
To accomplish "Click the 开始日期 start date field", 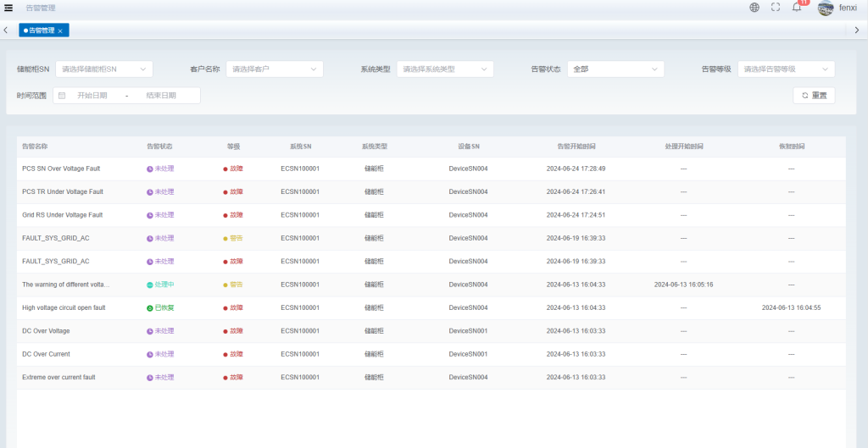I will [92, 96].
